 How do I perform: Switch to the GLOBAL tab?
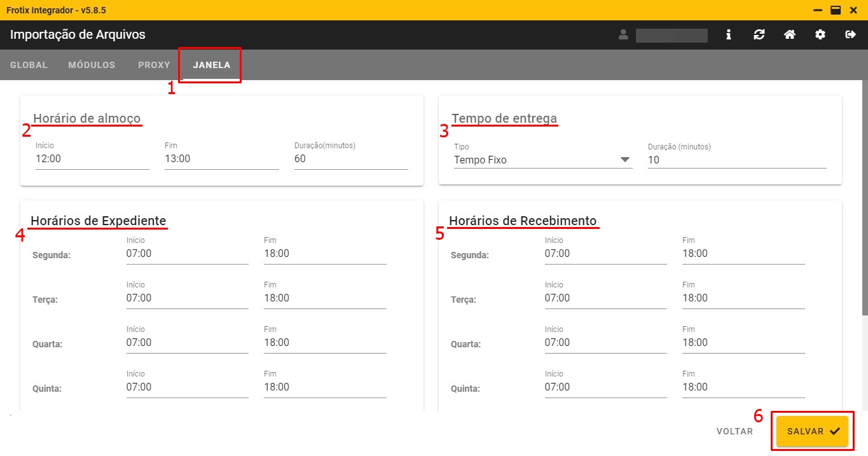point(29,65)
